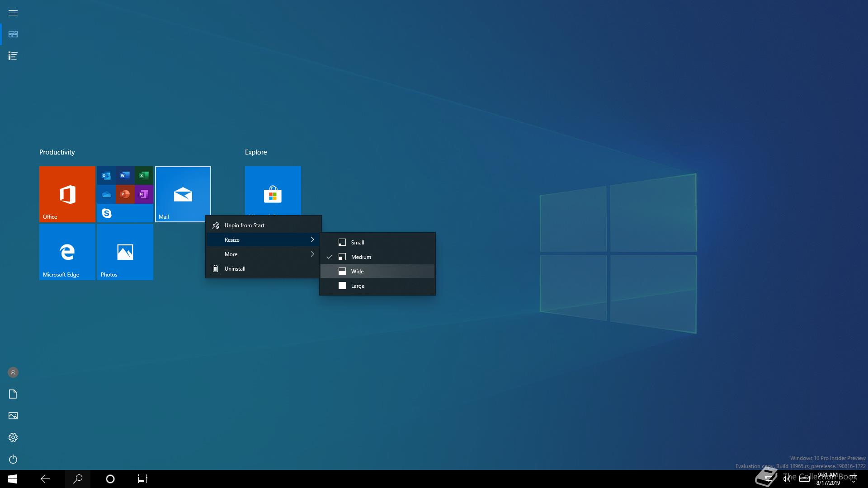Launch Excel from the Office apps folder tile
The width and height of the screenshot is (868, 488).
144,175
